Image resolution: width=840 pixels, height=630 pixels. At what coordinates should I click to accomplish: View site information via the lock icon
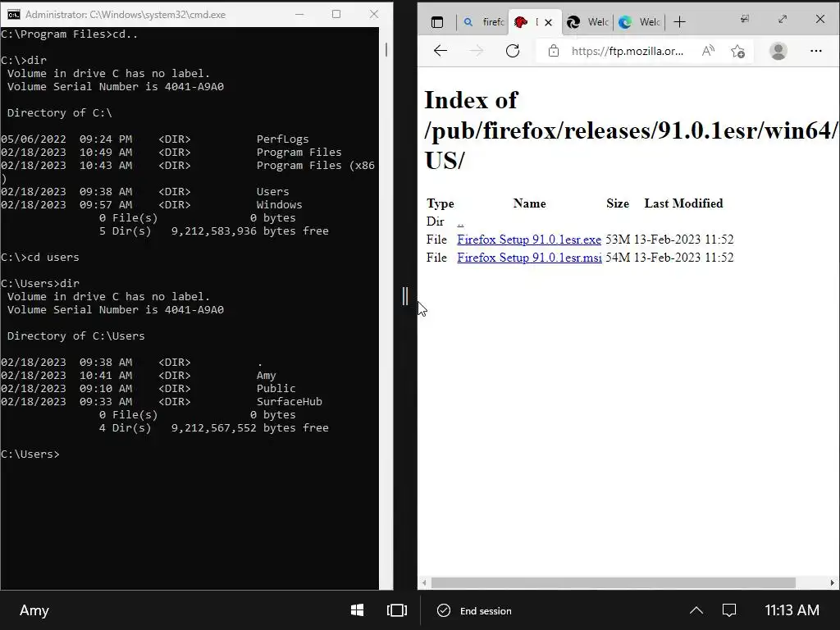pyautogui.click(x=554, y=51)
